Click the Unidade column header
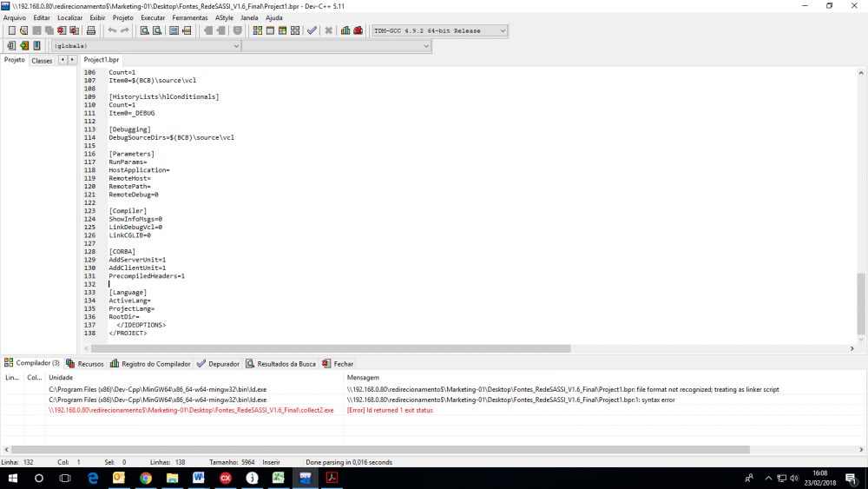 click(x=194, y=378)
